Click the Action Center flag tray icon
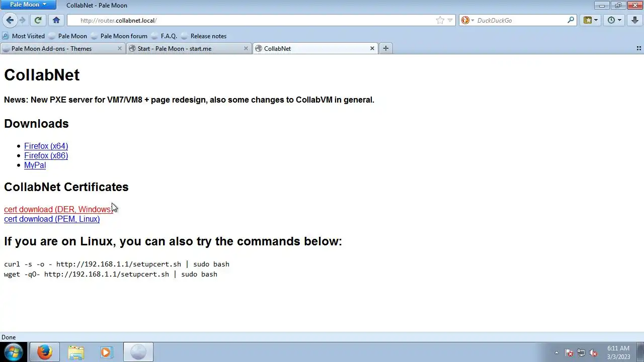Viewport: 644px width, 362px height. click(569, 352)
